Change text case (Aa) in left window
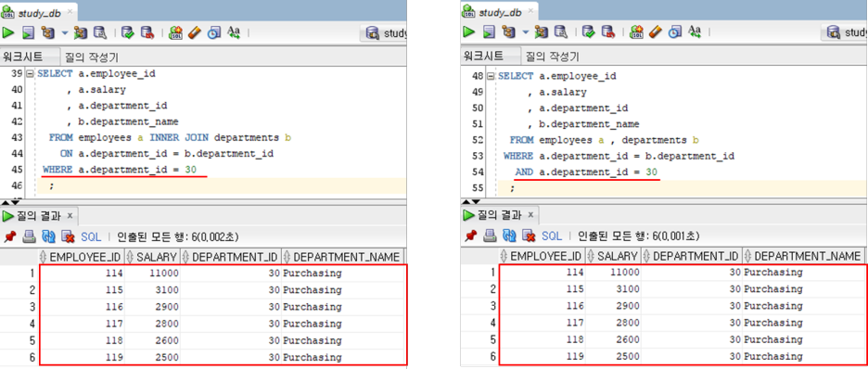868x369 pixels. [234, 32]
